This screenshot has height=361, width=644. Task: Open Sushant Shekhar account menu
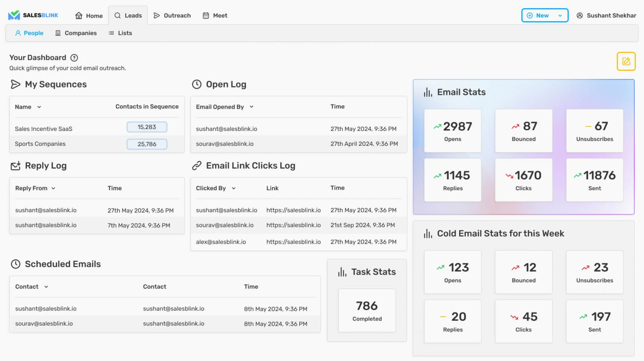(x=606, y=15)
